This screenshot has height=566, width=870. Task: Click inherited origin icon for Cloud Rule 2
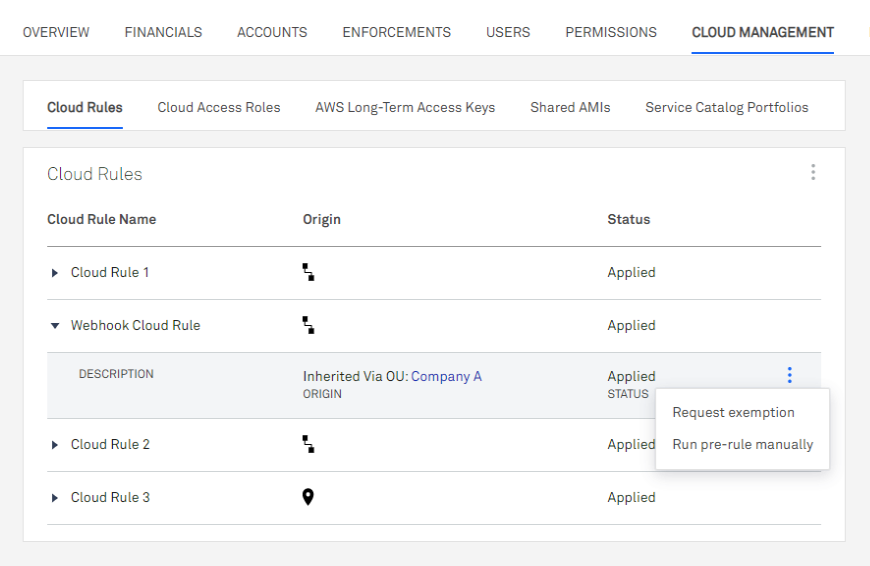(x=308, y=444)
